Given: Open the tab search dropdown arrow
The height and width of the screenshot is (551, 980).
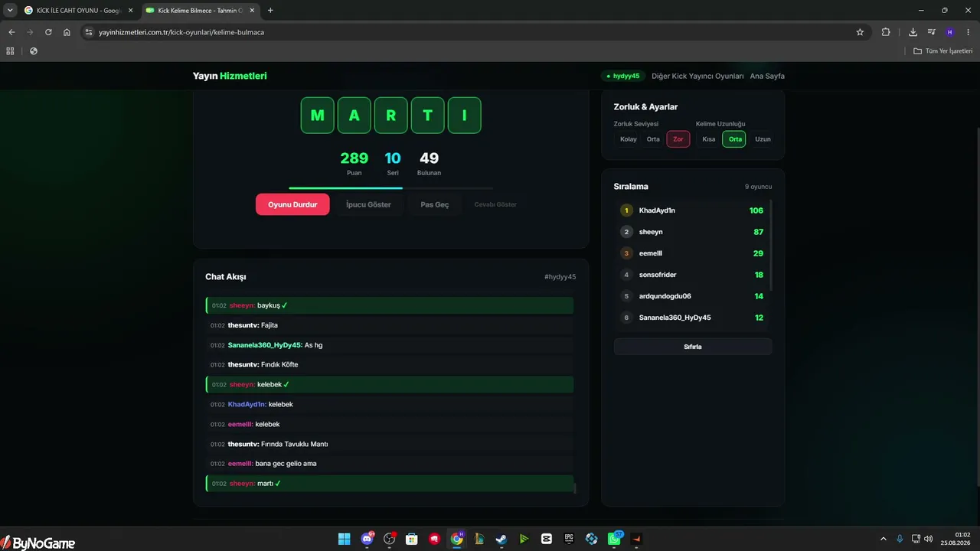Looking at the screenshot, I should pos(10,11).
